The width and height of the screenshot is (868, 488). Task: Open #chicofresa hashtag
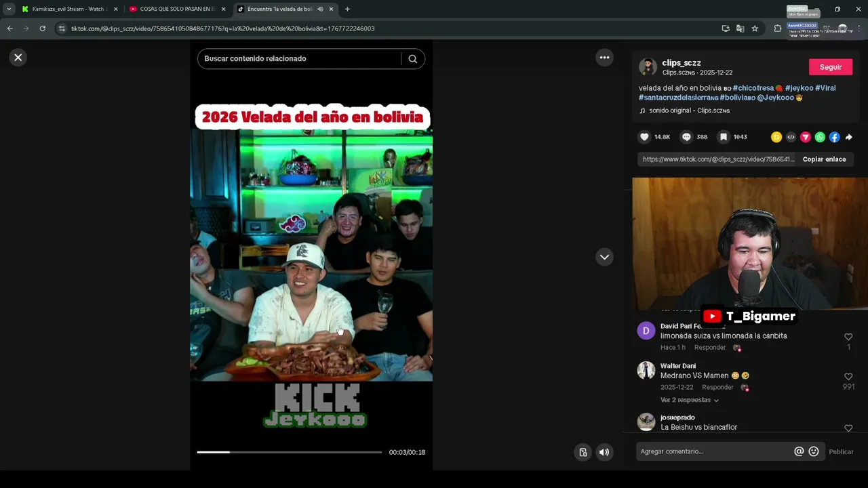point(753,88)
